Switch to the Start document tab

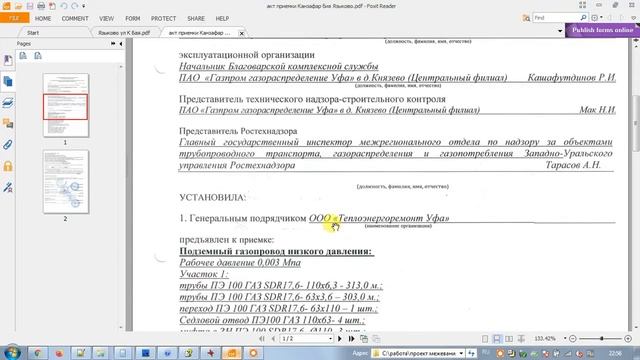[33, 33]
